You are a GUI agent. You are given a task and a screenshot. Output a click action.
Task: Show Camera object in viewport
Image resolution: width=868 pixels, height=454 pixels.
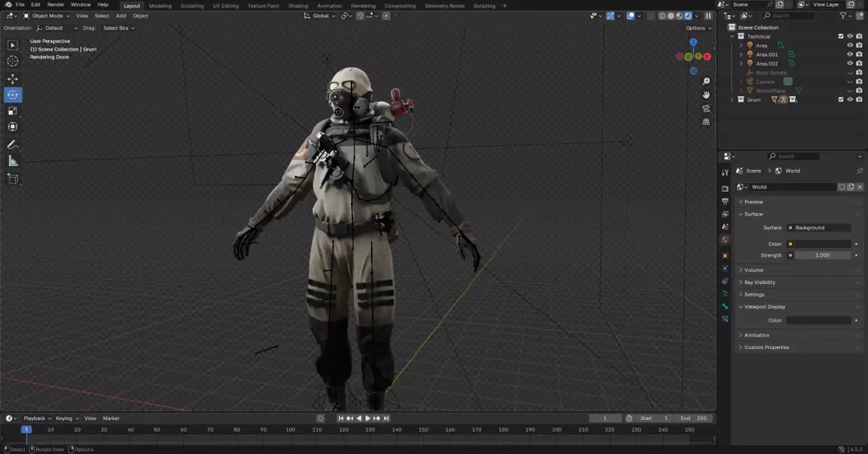pyautogui.click(x=850, y=82)
